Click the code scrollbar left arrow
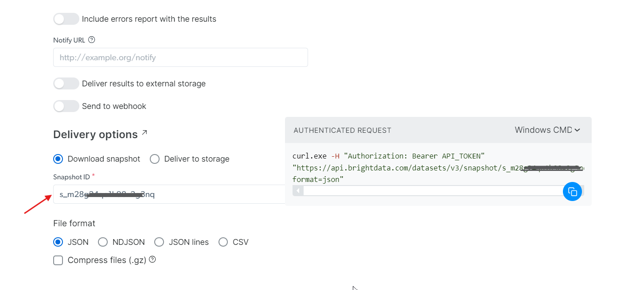Viewport: 644px width, 290px height. [x=298, y=191]
